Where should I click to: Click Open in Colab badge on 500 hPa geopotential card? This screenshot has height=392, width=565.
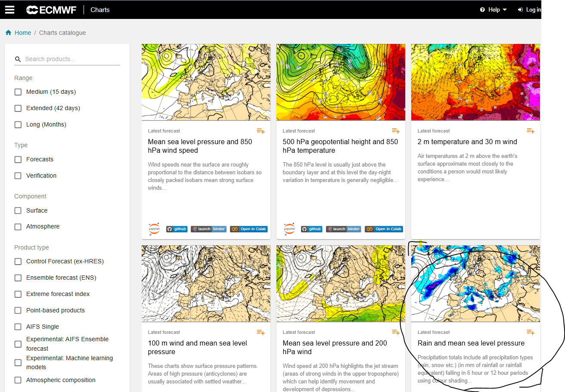pos(383,229)
